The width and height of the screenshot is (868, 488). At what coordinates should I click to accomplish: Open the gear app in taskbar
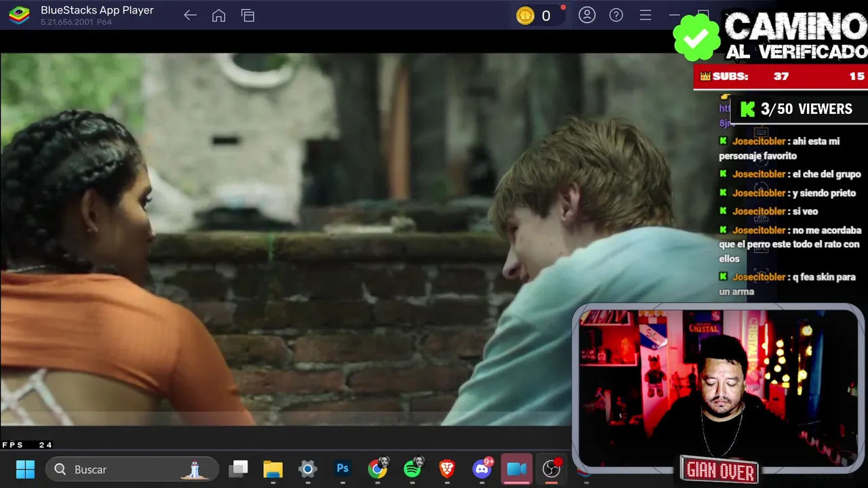click(308, 469)
